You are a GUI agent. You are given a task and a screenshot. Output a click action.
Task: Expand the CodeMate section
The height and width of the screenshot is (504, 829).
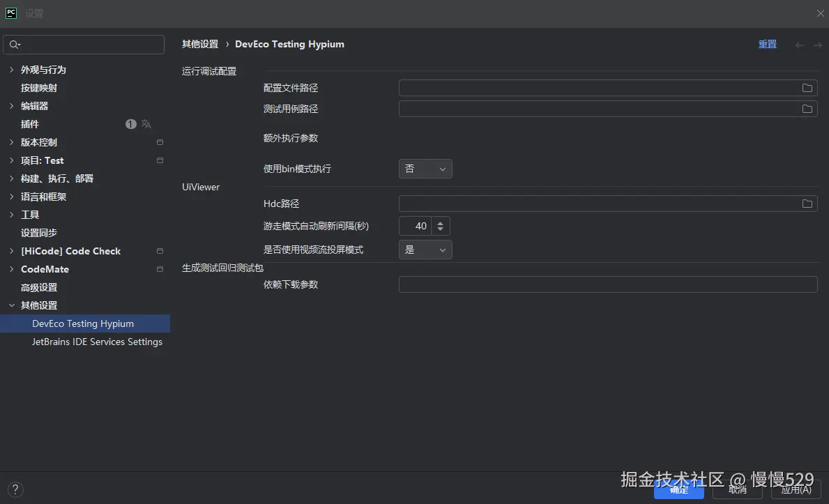pos(12,268)
